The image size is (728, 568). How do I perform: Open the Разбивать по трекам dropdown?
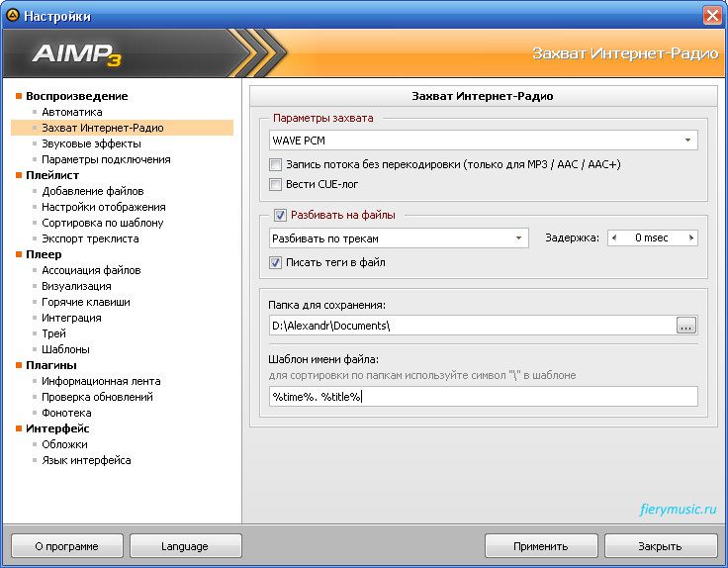(x=399, y=238)
